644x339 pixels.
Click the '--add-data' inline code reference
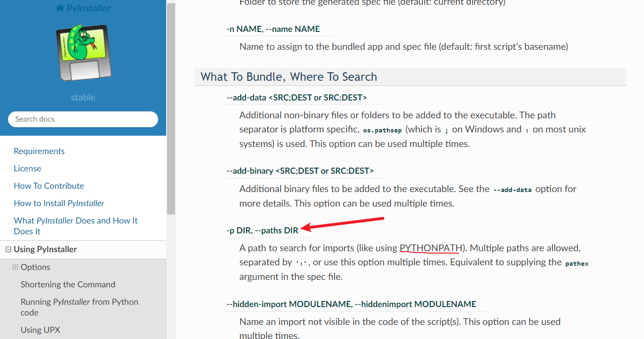(x=513, y=190)
